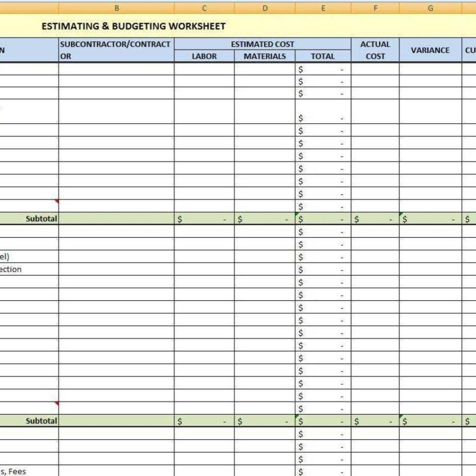
Task: Click green indicator in first Subtotal ACTUAL COST cell
Action: tap(354, 214)
